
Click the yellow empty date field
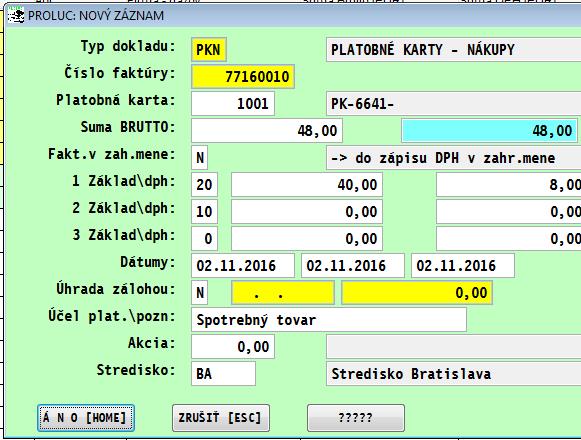[x=283, y=292]
